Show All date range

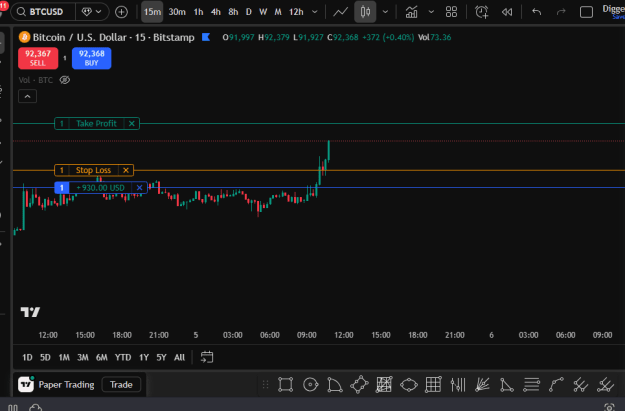179,358
